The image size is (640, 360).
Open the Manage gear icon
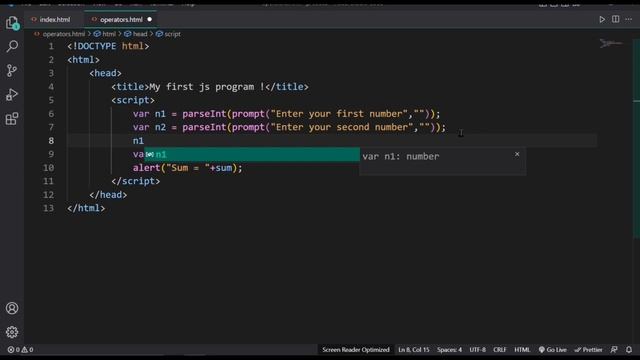[x=12, y=332]
